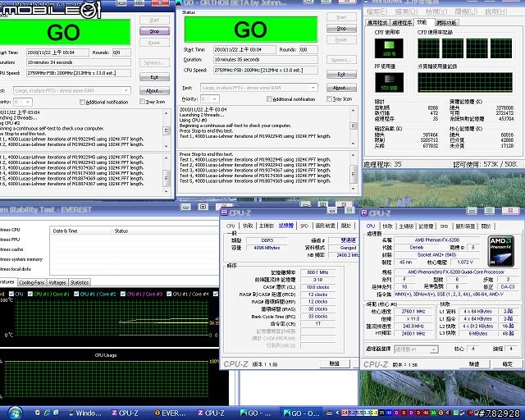525x420 pixels.
Task: Click the AMD Phenom FX logo in CPU-Z
Action: (x=501, y=250)
